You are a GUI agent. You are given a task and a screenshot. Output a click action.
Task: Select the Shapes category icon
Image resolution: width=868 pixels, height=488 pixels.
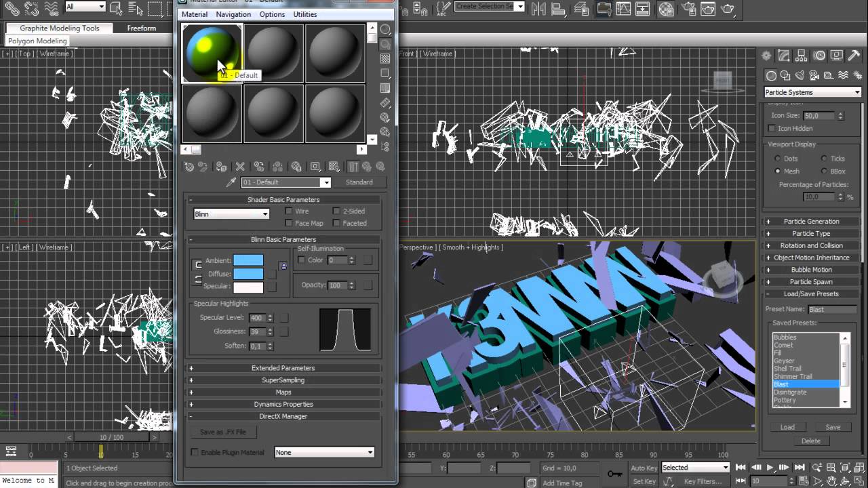click(x=785, y=75)
